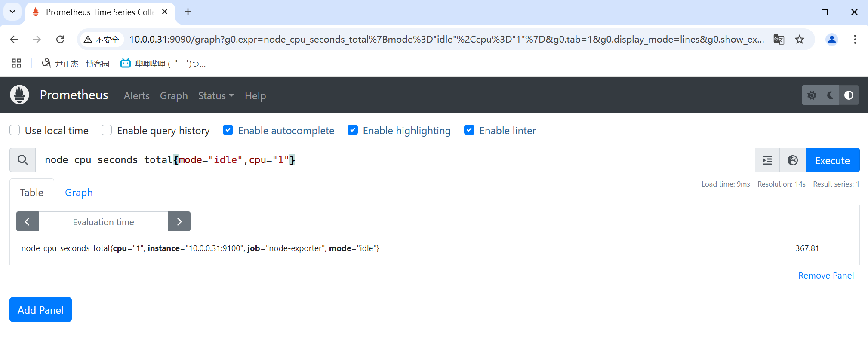Click the Execute button
Image resolution: width=868 pixels, height=337 pixels.
(x=832, y=160)
